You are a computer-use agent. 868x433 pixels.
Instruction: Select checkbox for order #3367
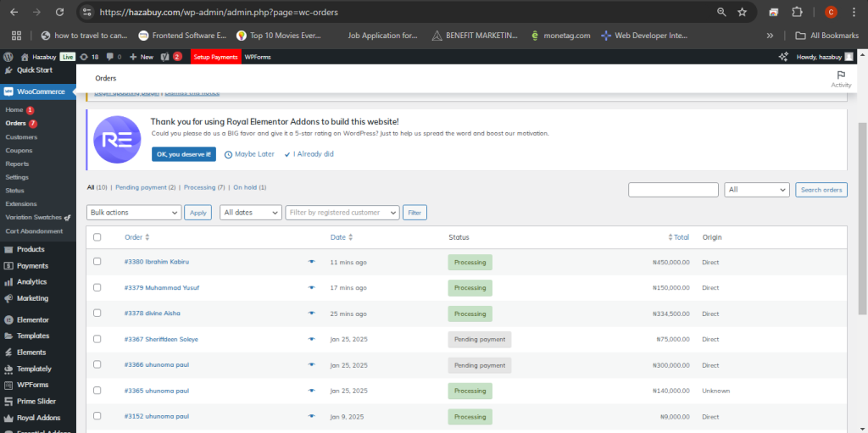97,339
